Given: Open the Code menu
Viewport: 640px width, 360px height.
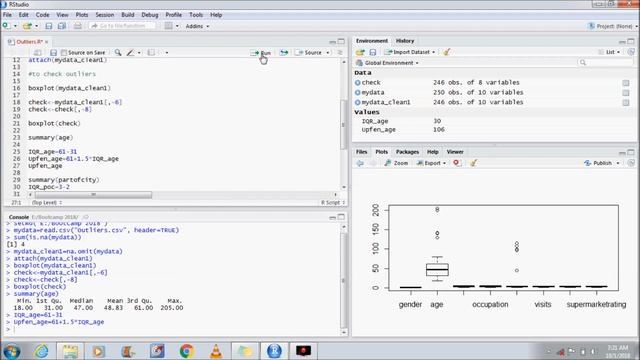Looking at the screenshot, I should (x=42, y=15).
